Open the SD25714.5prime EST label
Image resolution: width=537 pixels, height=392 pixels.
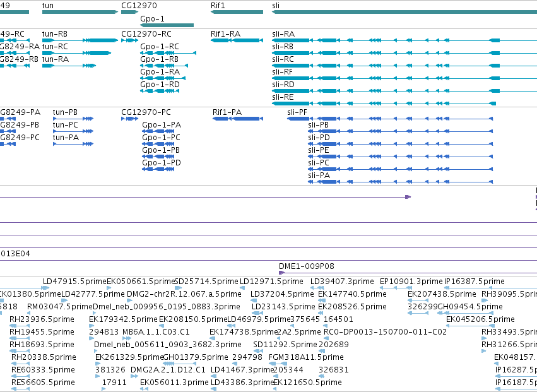pos(206,282)
